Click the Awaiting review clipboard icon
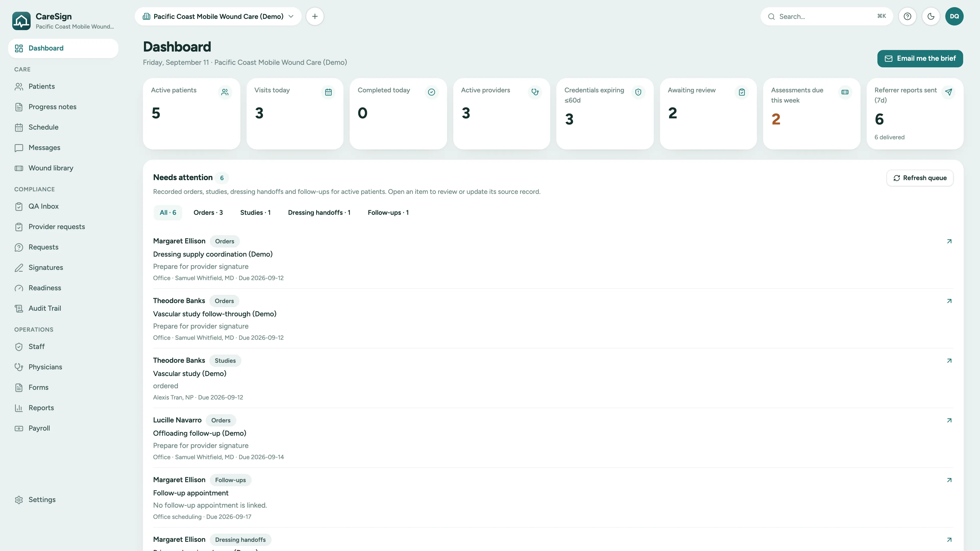Screen dimensions: 980x551 [x=742, y=92]
